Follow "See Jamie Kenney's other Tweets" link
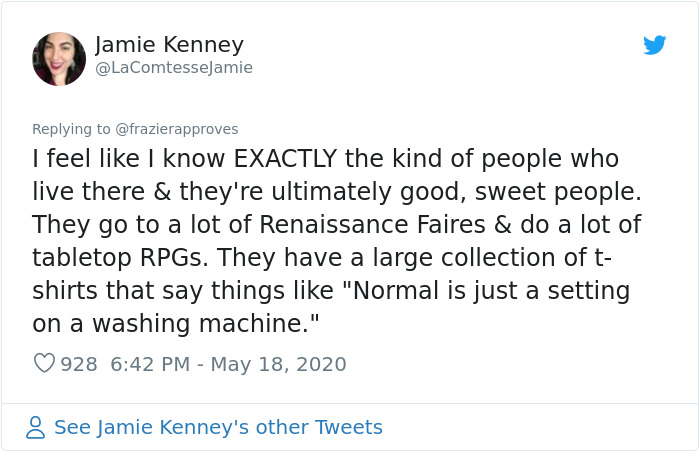 point(218,428)
